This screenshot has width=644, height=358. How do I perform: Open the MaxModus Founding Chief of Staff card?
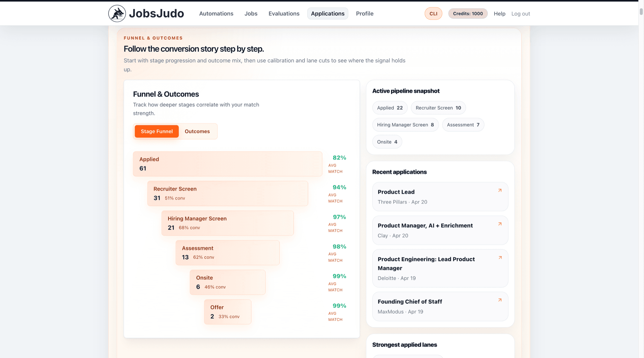click(x=440, y=307)
